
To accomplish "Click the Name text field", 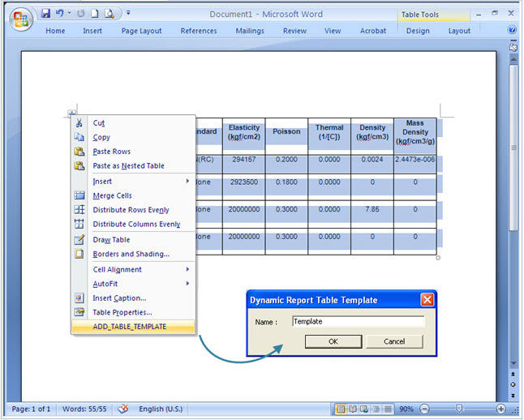I will pyautogui.click(x=357, y=322).
